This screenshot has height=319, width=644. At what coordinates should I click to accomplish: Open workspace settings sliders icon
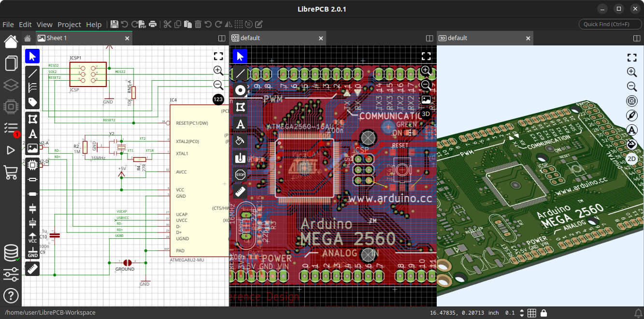coord(11,275)
